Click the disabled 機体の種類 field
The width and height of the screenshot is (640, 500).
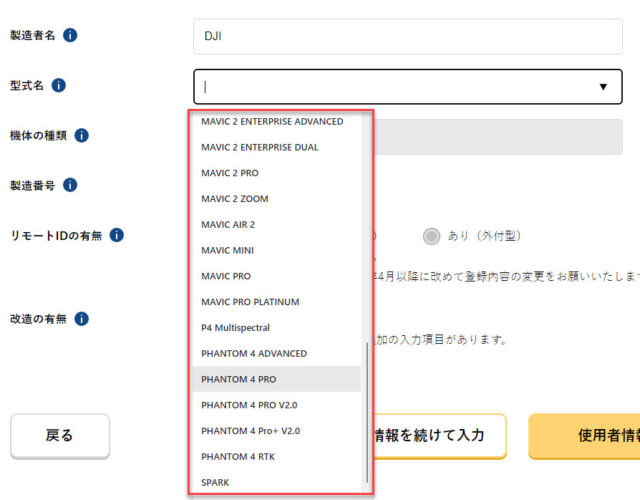(498, 137)
